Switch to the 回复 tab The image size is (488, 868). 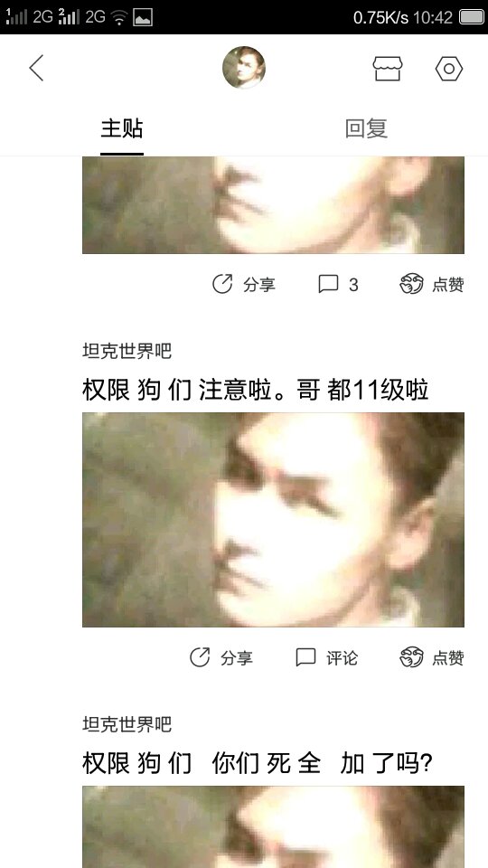tap(366, 128)
